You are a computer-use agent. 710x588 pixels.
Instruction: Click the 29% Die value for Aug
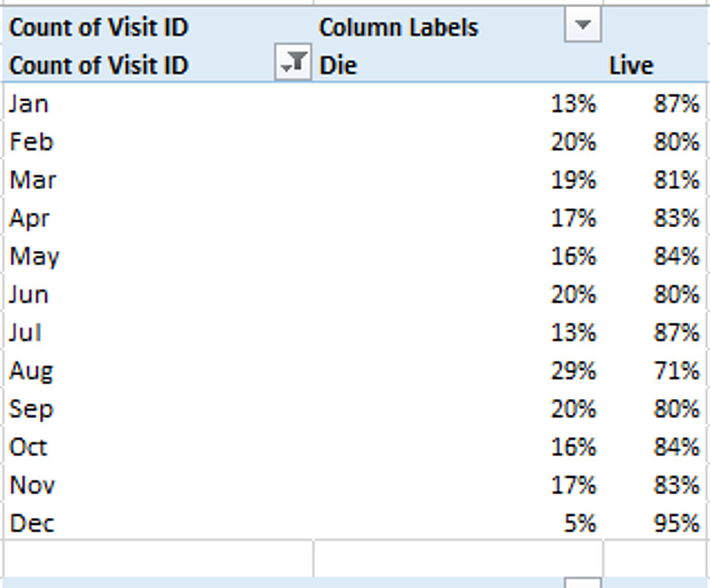click(x=572, y=371)
